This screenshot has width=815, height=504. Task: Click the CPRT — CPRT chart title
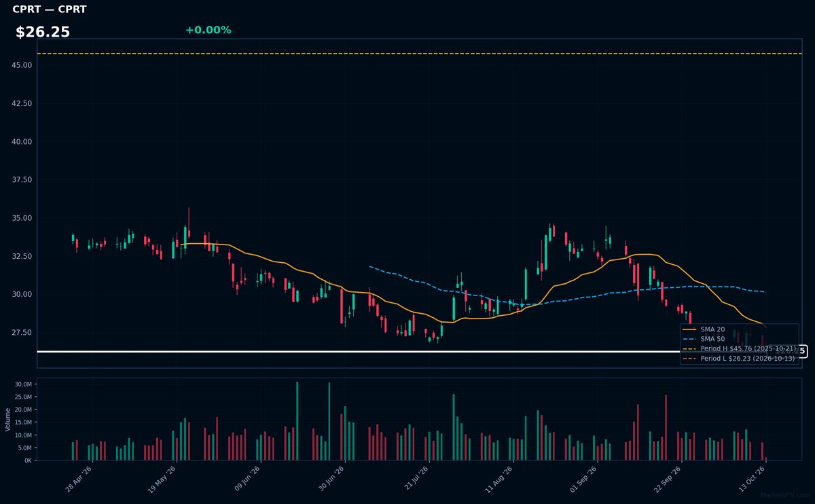tap(50, 10)
